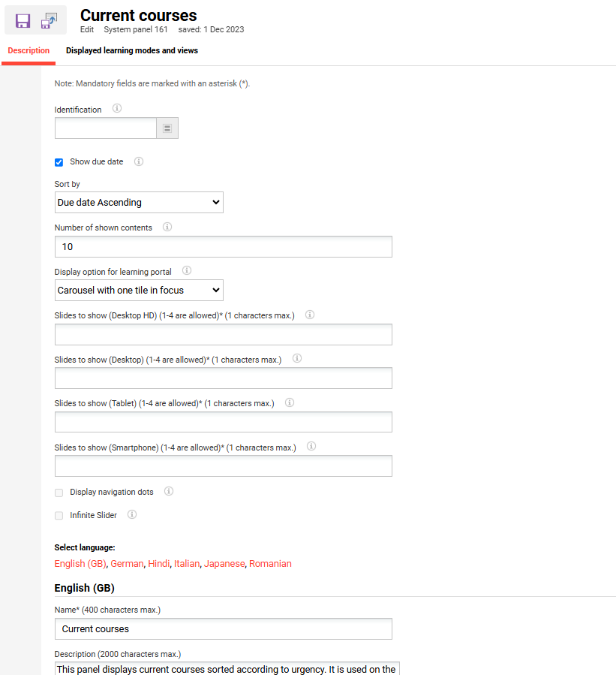Click the Name field containing Current courses
The height and width of the screenshot is (675, 616).
(223, 628)
